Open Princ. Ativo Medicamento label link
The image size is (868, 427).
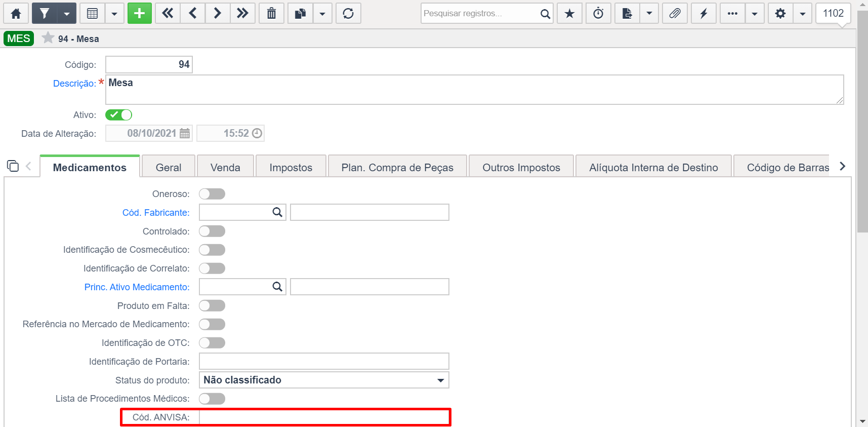tap(137, 287)
